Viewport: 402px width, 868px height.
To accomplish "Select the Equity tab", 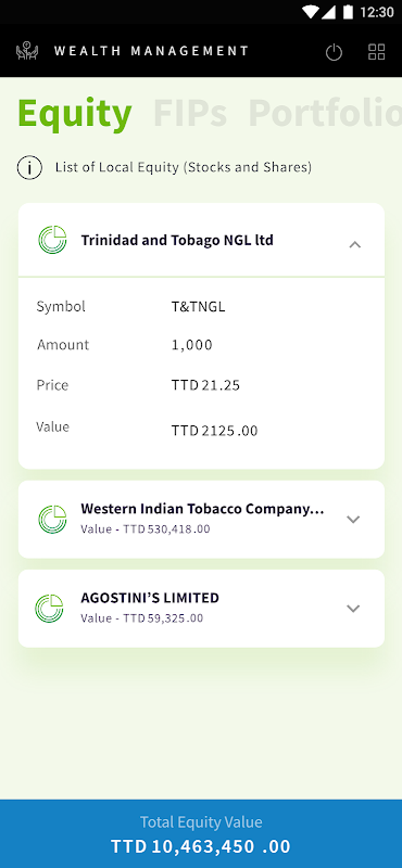I will point(75,113).
